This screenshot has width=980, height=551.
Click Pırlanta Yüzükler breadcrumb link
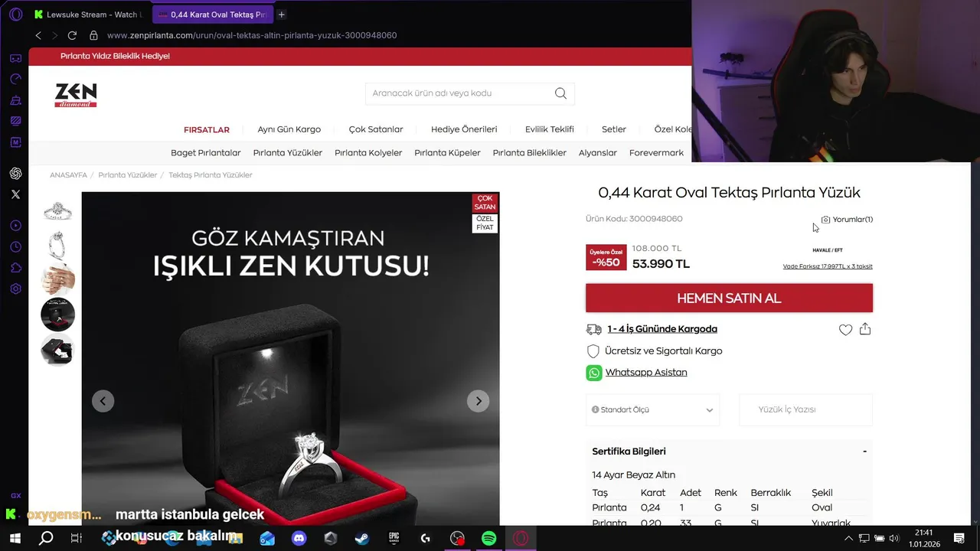tap(128, 175)
